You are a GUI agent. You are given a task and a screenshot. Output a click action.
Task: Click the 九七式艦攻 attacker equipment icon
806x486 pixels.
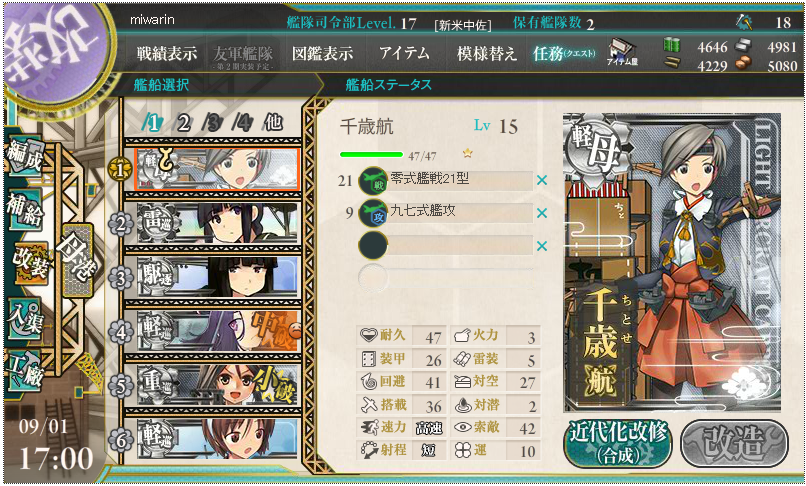(373, 213)
